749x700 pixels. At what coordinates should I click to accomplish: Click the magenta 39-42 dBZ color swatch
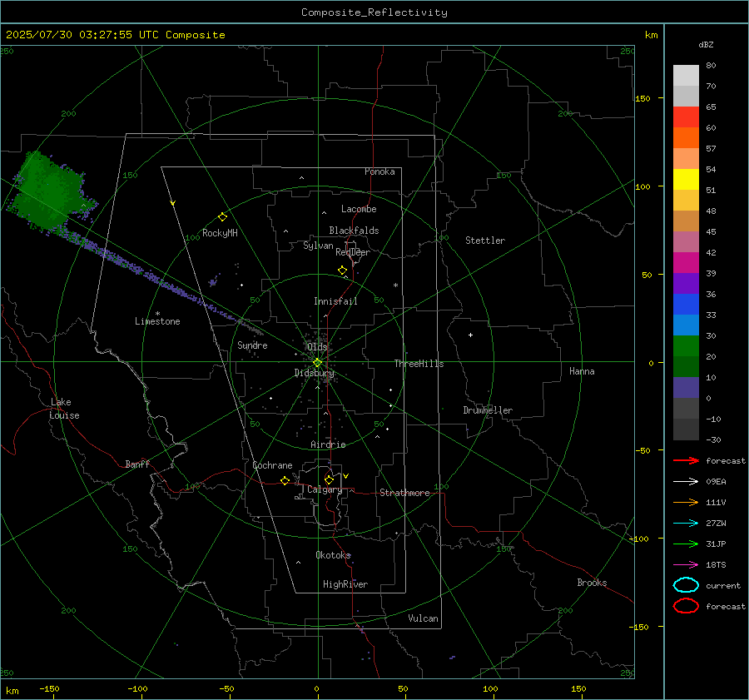point(686,263)
